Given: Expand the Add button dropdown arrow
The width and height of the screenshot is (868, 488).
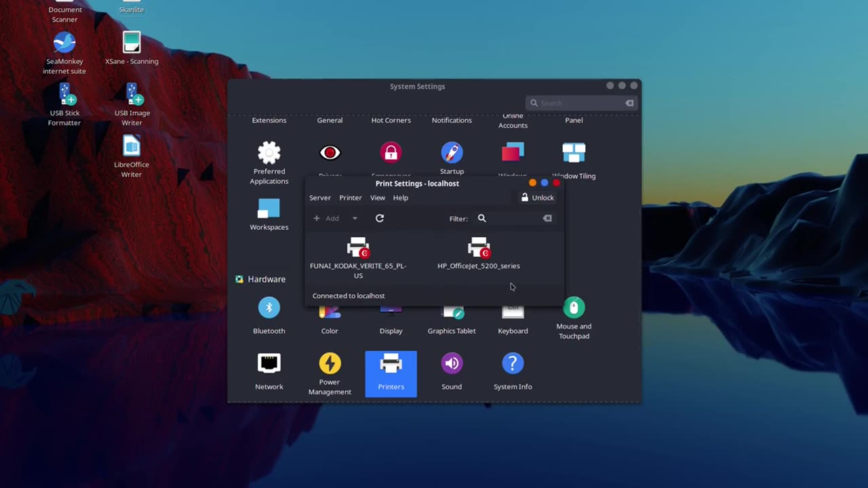Looking at the screenshot, I should (355, 218).
